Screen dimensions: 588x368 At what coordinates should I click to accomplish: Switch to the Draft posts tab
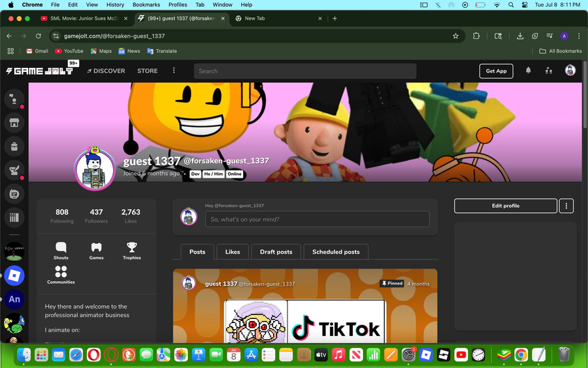click(x=276, y=252)
